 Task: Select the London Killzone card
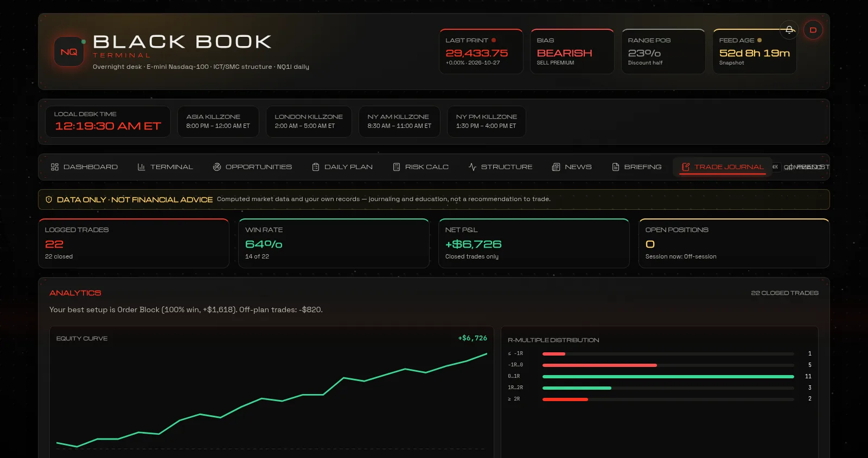[x=309, y=121]
